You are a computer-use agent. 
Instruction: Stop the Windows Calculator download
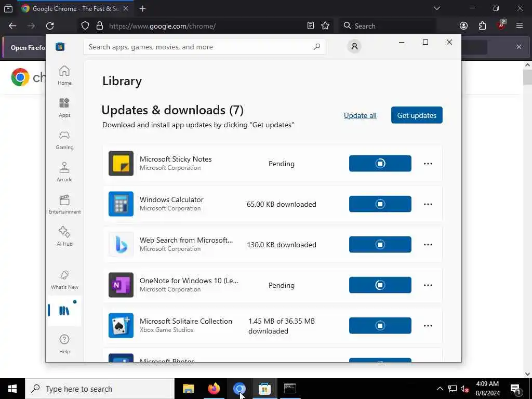(380, 204)
